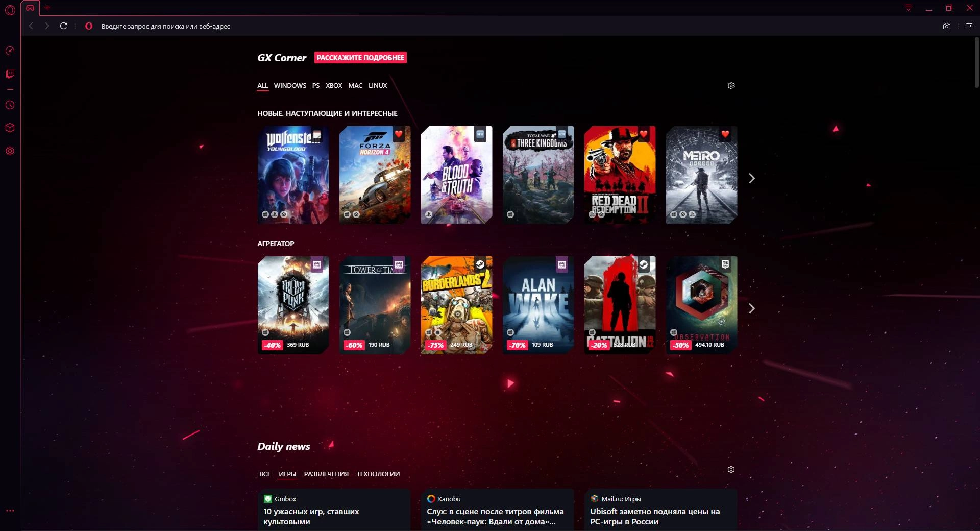The width and height of the screenshot is (980, 531).
Task: Open Alan Wake deal card
Action: pos(538,305)
